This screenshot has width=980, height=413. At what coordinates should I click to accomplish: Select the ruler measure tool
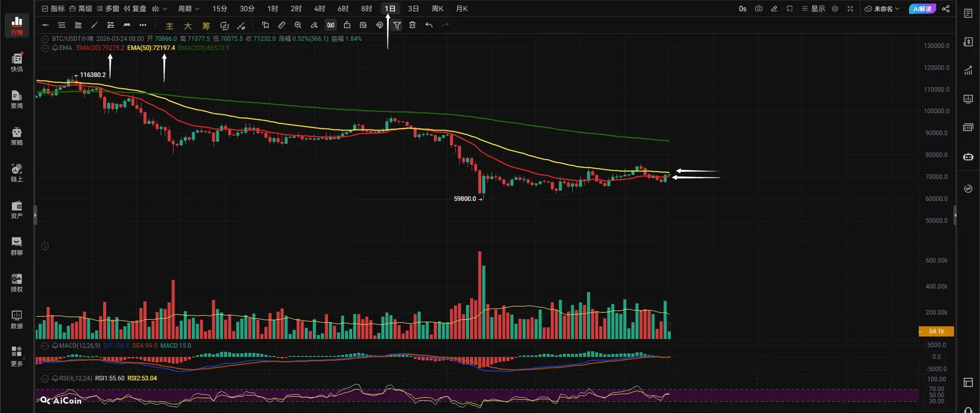click(x=282, y=25)
